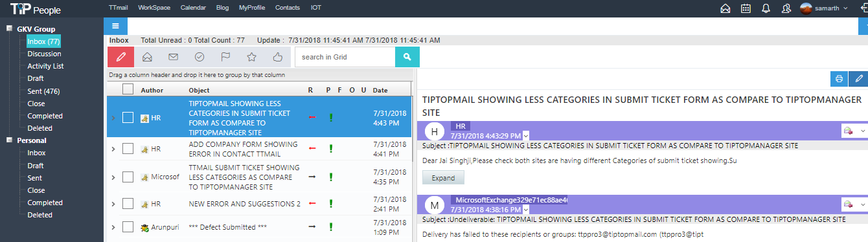Select Inbox (77) under GKV Group

43,41
